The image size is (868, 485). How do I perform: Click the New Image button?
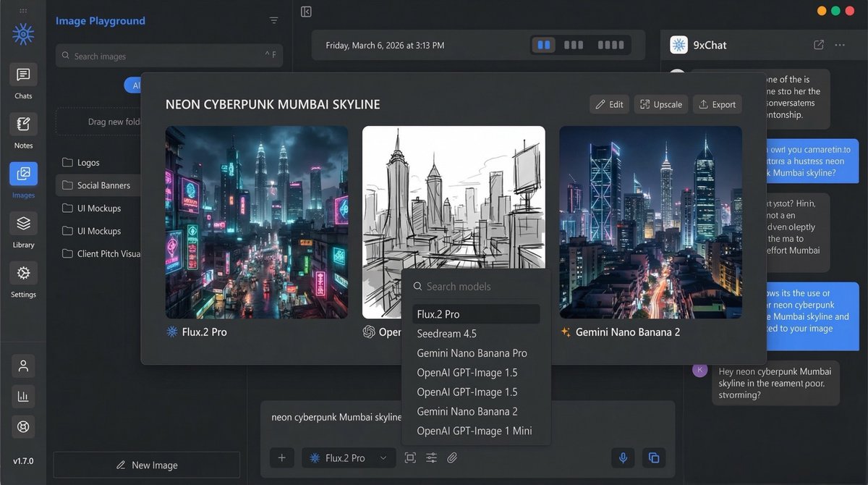(147, 465)
